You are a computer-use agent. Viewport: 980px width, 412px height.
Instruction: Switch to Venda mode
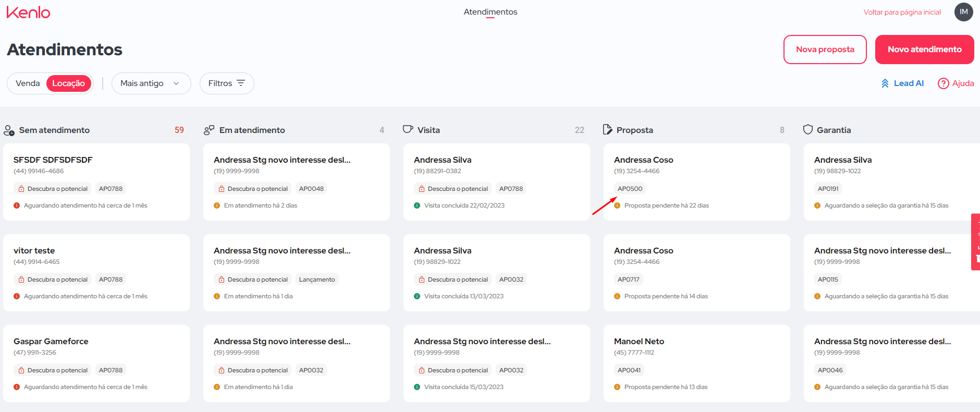coord(28,83)
